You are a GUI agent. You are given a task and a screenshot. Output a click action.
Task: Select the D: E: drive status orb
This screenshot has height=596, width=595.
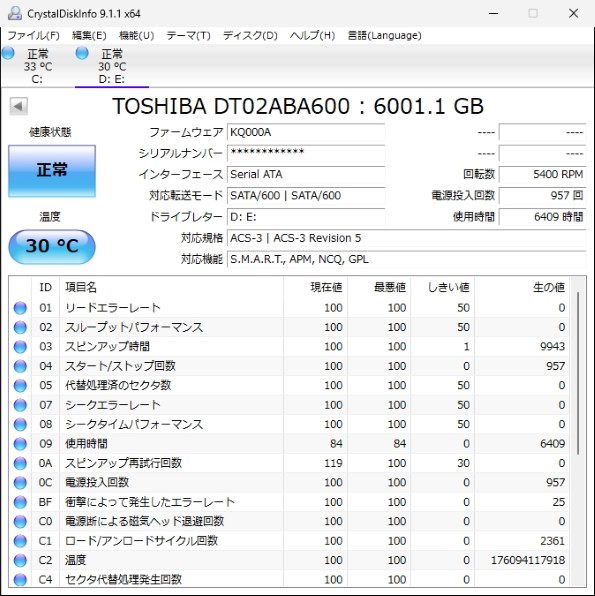coord(82,53)
